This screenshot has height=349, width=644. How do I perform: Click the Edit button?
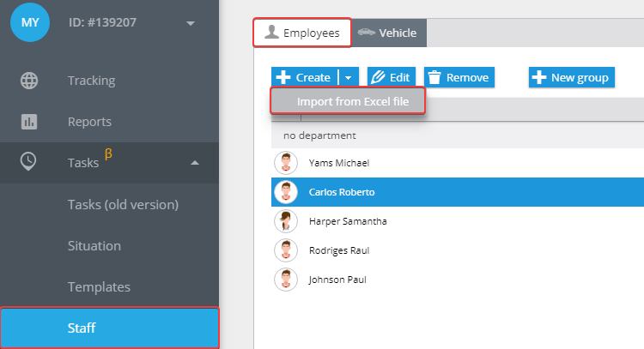pos(392,77)
